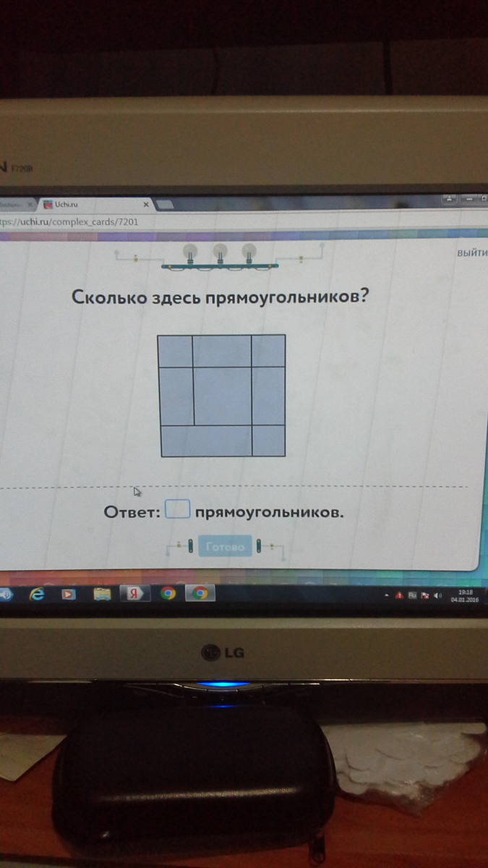Click the Выйти link
The image size is (488, 868).
(x=473, y=252)
